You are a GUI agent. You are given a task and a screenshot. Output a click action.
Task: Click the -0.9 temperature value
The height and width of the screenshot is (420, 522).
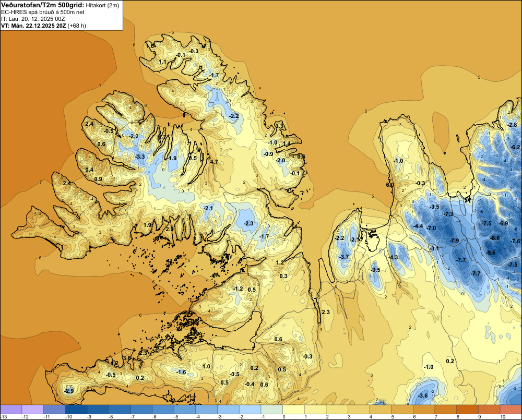point(268,154)
